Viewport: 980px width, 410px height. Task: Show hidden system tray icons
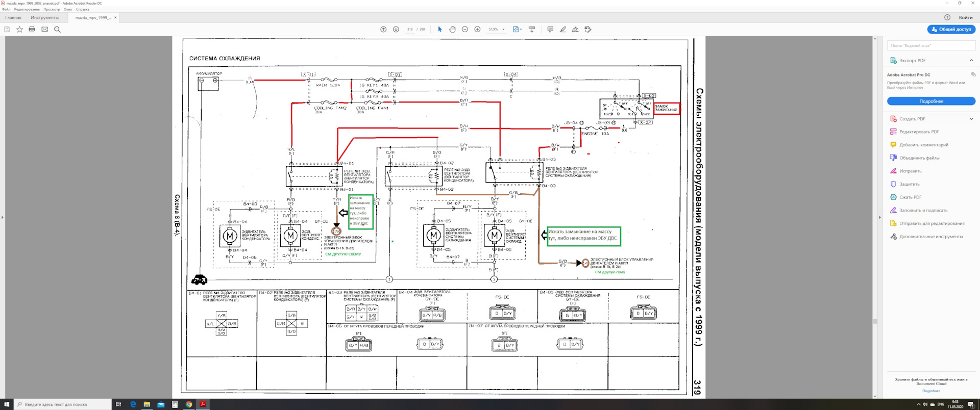coord(918,404)
